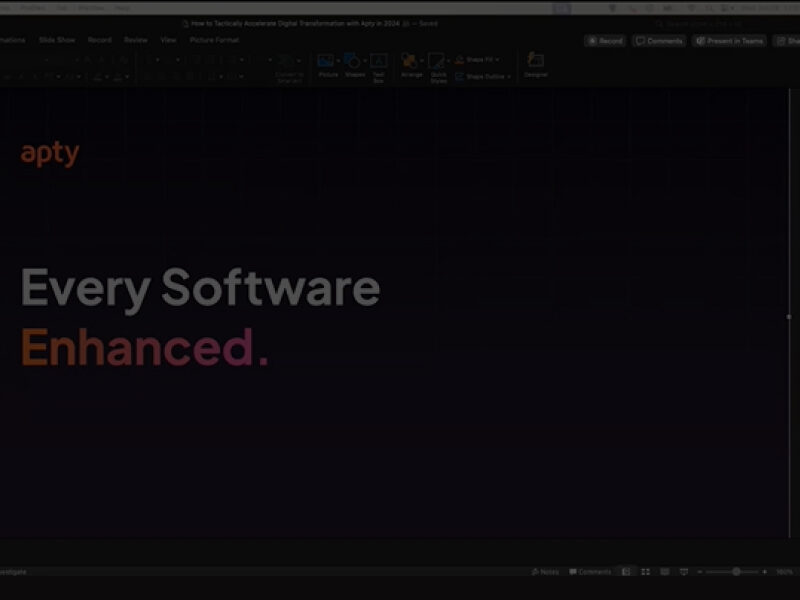800x600 pixels.
Task: Open the Picture dropdown arrow
Action: coord(338,60)
